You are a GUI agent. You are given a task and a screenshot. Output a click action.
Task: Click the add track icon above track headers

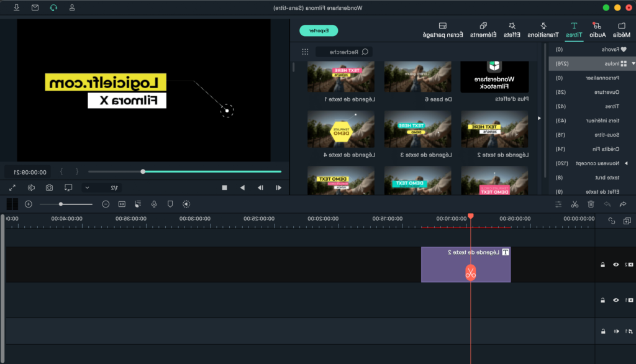[627, 221]
